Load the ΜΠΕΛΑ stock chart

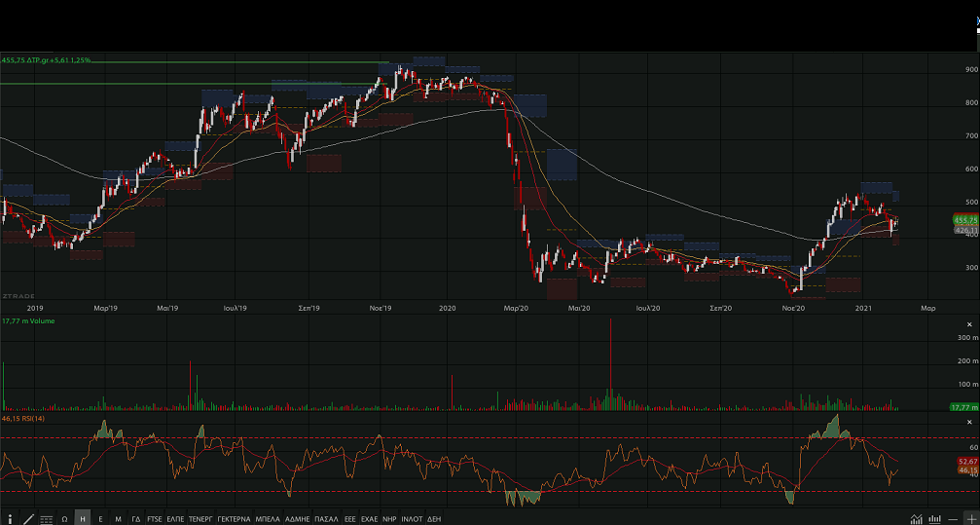tap(268, 518)
